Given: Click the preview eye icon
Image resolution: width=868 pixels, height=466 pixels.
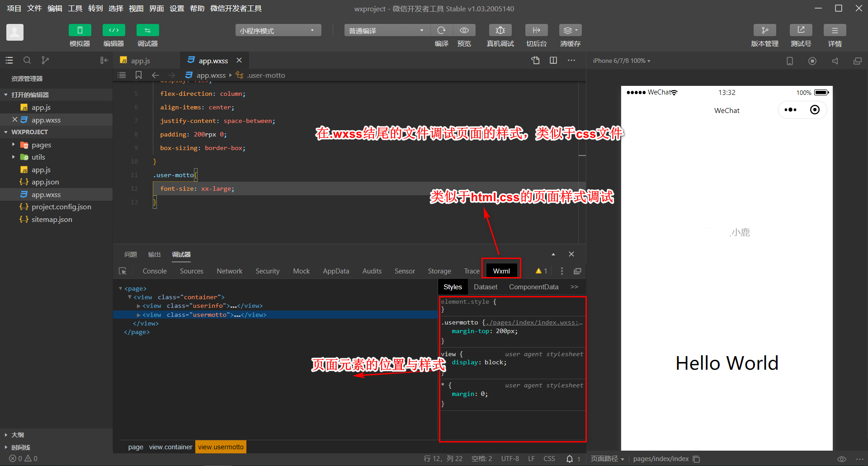Looking at the screenshot, I should (x=464, y=30).
